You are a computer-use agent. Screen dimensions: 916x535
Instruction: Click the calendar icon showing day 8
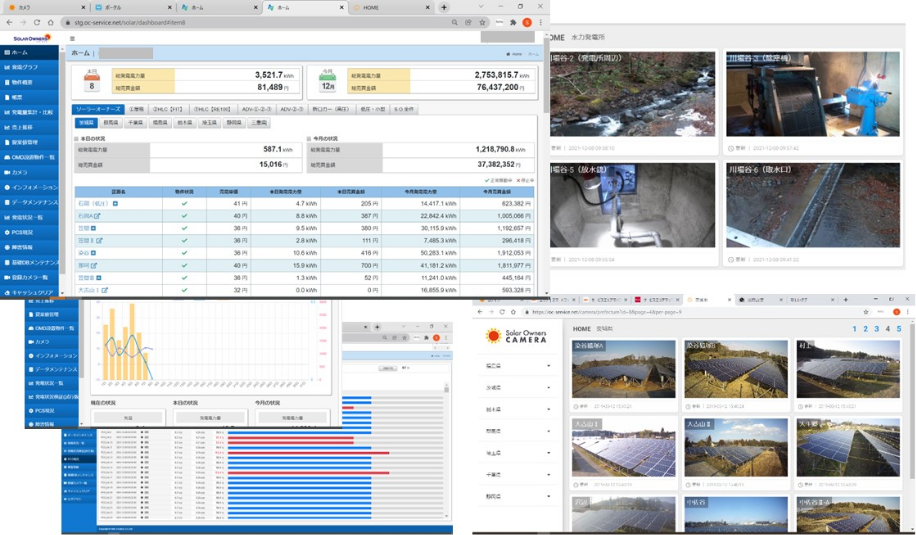tap(92, 81)
